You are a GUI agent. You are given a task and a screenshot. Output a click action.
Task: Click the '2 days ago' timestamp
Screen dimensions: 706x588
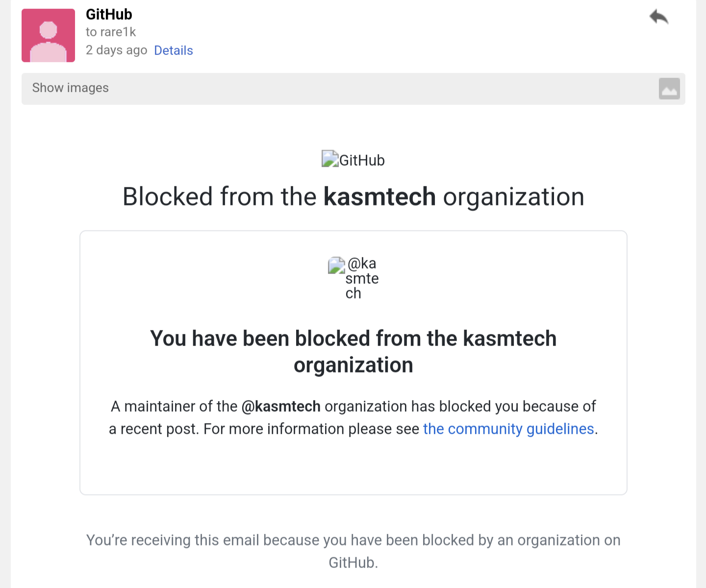pyautogui.click(x=116, y=50)
